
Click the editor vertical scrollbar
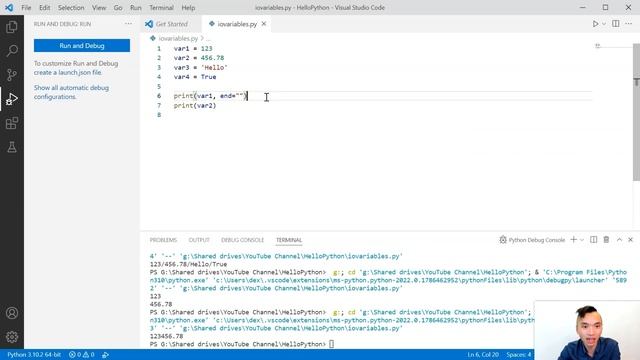pyautogui.click(x=636, y=112)
